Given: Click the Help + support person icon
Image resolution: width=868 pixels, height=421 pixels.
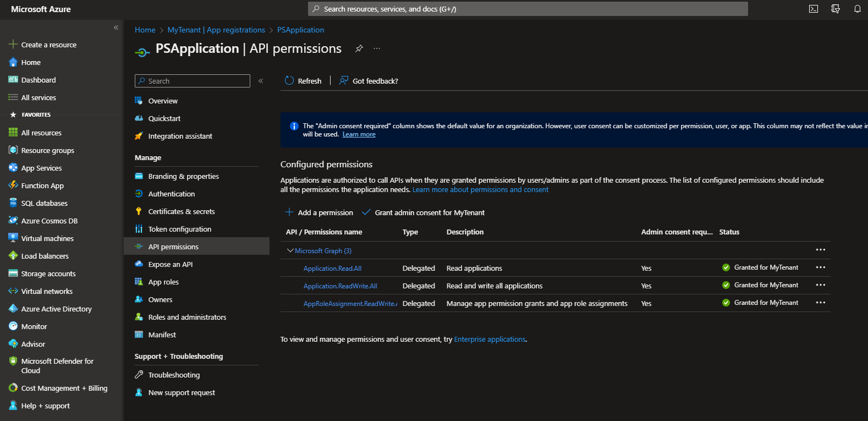Looking at the screenshot, I should pyautogui.click(x=13, y=406).
